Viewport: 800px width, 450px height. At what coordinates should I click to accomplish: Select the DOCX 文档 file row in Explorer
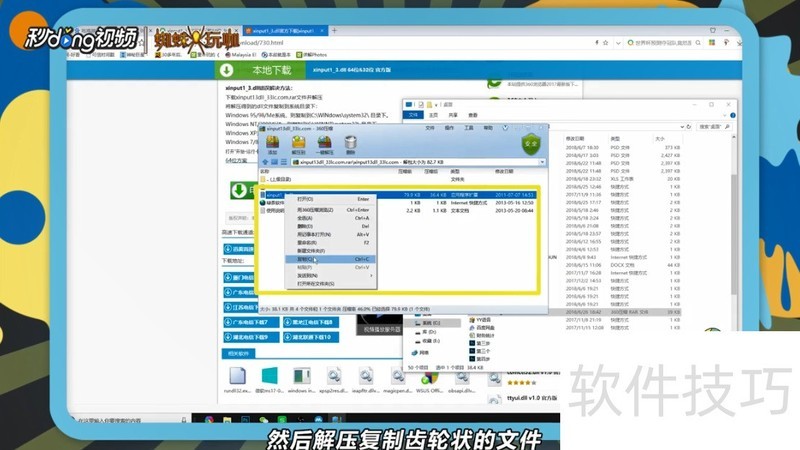(622, 265)
